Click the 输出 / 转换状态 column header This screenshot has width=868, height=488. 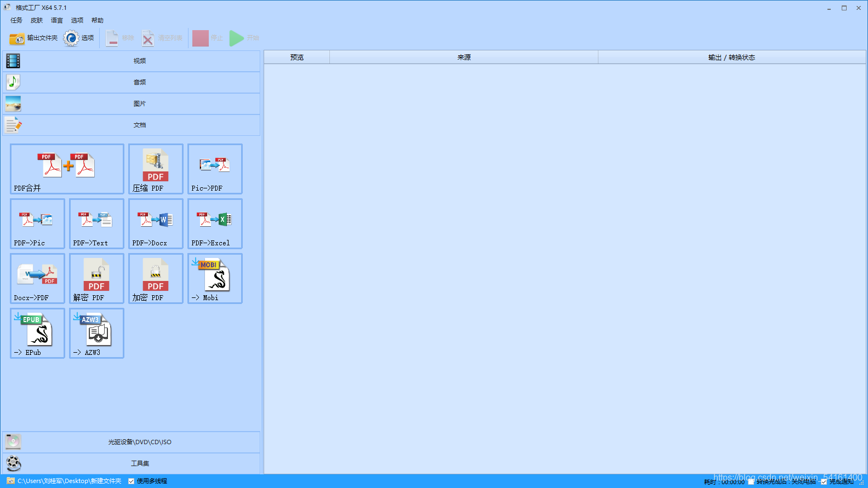click(x=732, y=58)
